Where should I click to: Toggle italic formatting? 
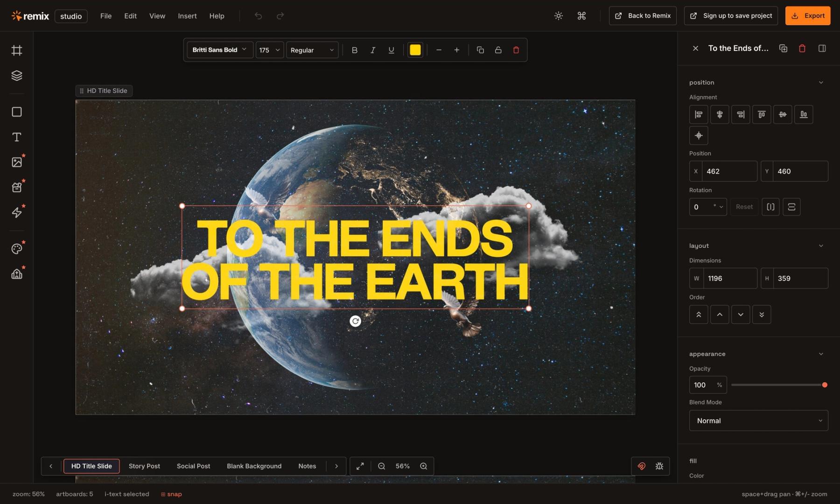(x=373, y=50)
